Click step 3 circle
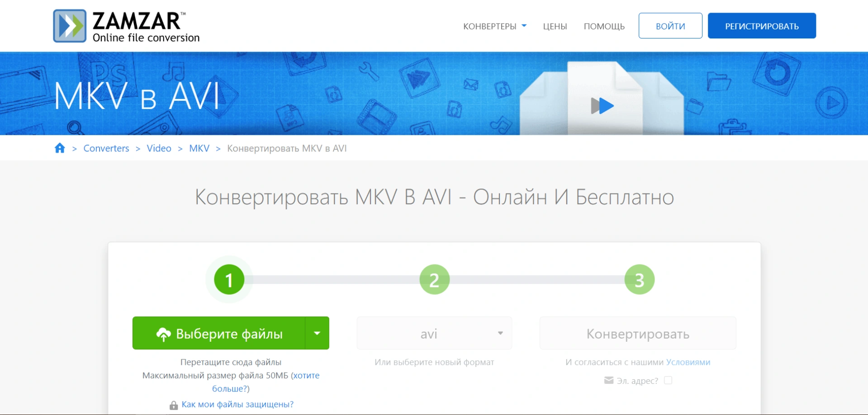Image resolution: width=868 pixels, height=415 pixels. pyautogui.click(x=639, y=280)
